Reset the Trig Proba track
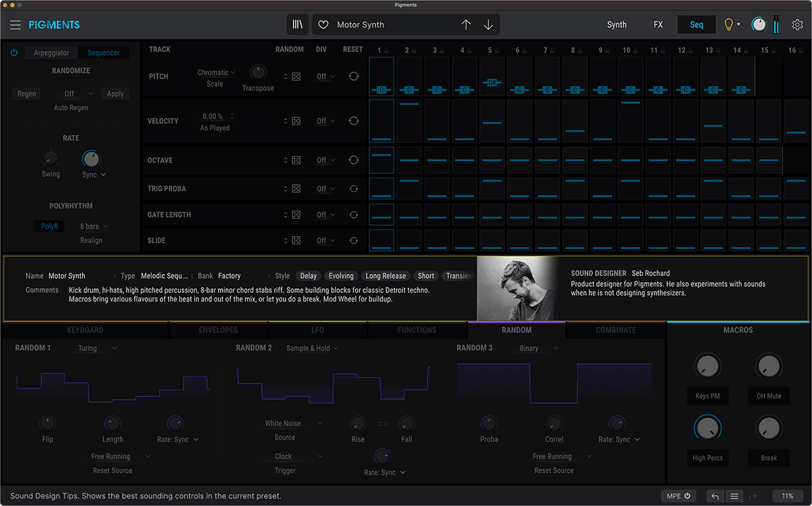The image size is (812, 506). tap(353, 189)
